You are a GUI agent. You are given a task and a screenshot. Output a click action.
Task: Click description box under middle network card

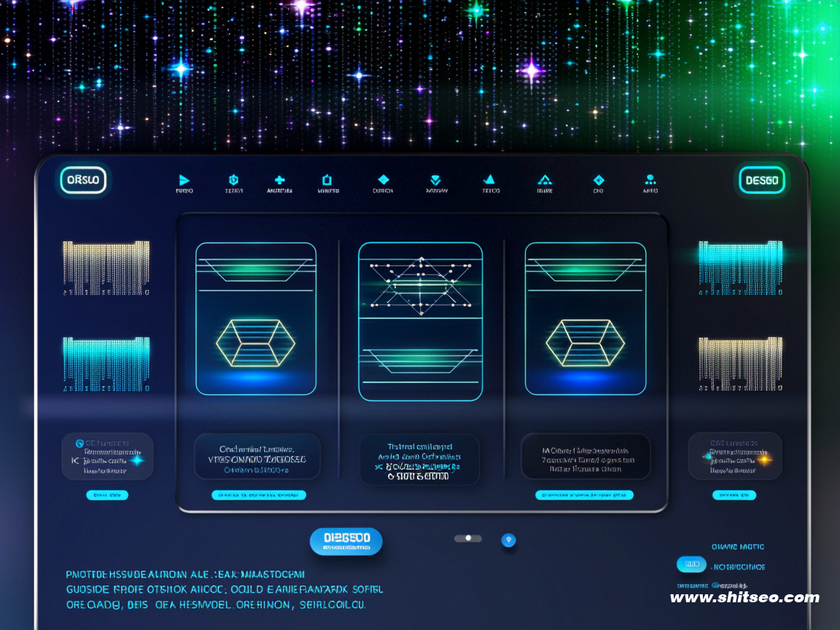click(419, 459)
